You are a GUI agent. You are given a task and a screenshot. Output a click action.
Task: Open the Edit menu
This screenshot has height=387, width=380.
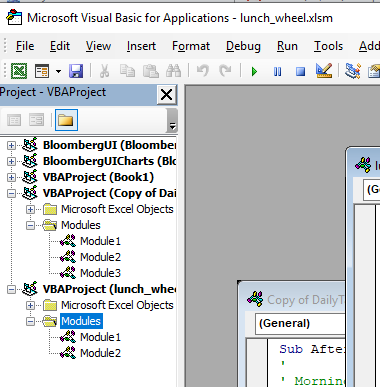60,46
